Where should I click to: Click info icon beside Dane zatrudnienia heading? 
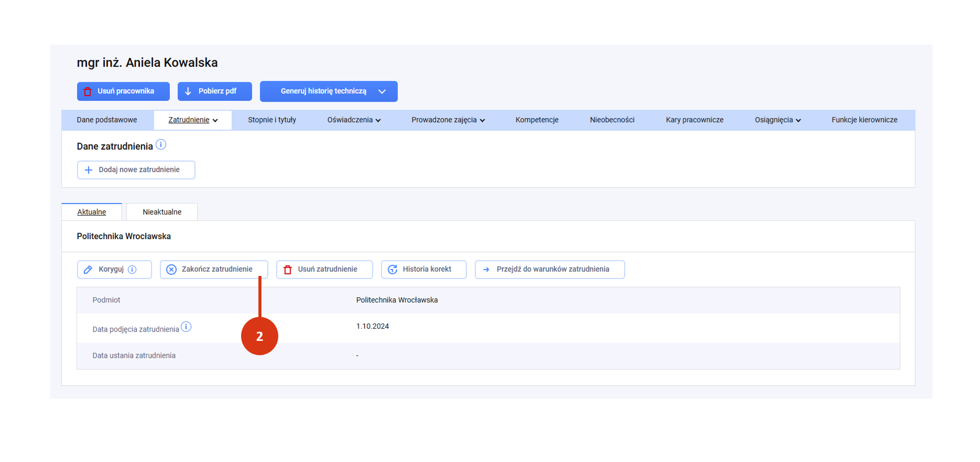point(161,145)
